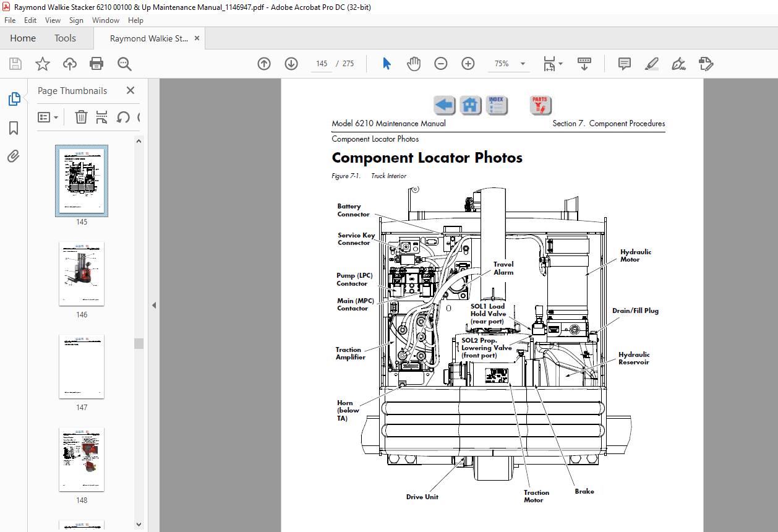Select page 147 thumbnail
The height and width of the screenshot is (532, 778).
click(x=82, y=366)
